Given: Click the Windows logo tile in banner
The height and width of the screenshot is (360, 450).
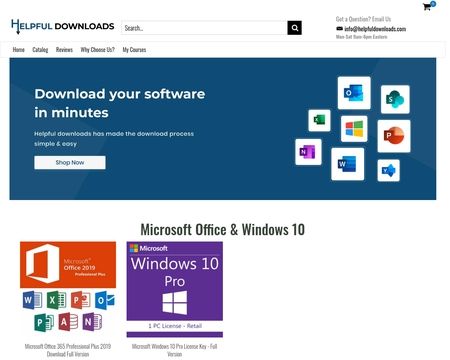Looking at the screenshot, I should coord(354,129).
